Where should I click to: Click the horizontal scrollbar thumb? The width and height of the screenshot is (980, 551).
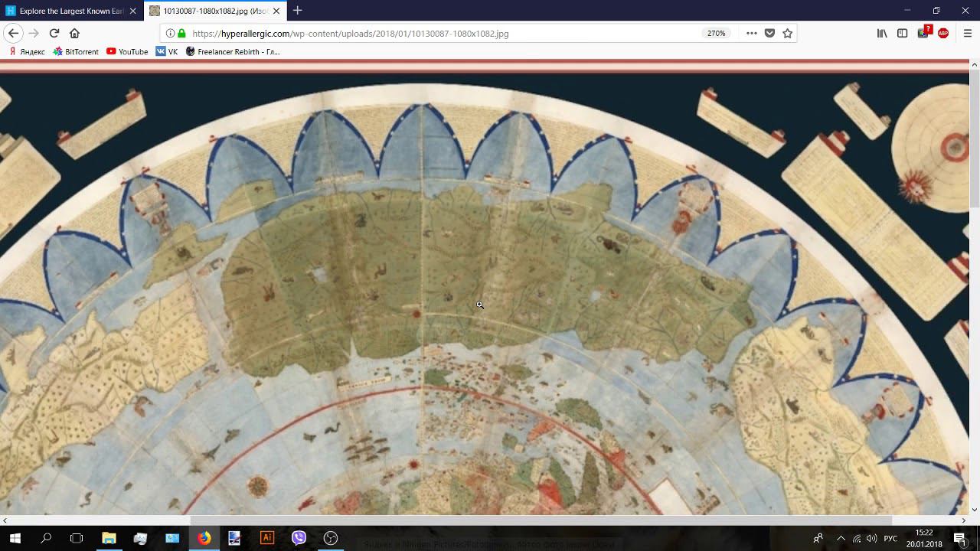[541, 520]
